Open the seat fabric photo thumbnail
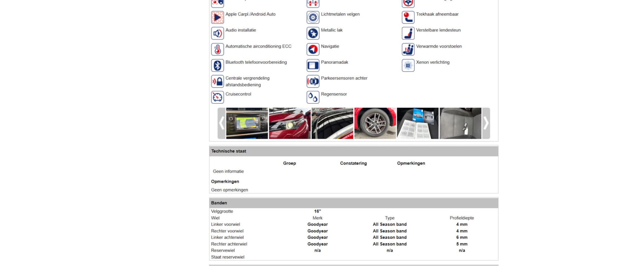The height and width of the screenshot is (266, 644). (x=461, y=123)
